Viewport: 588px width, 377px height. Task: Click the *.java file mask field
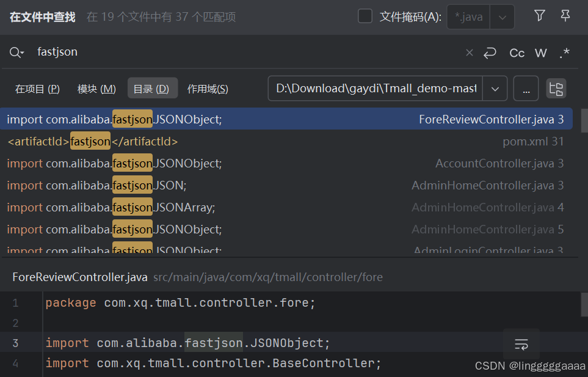click(x=468, y=17)
